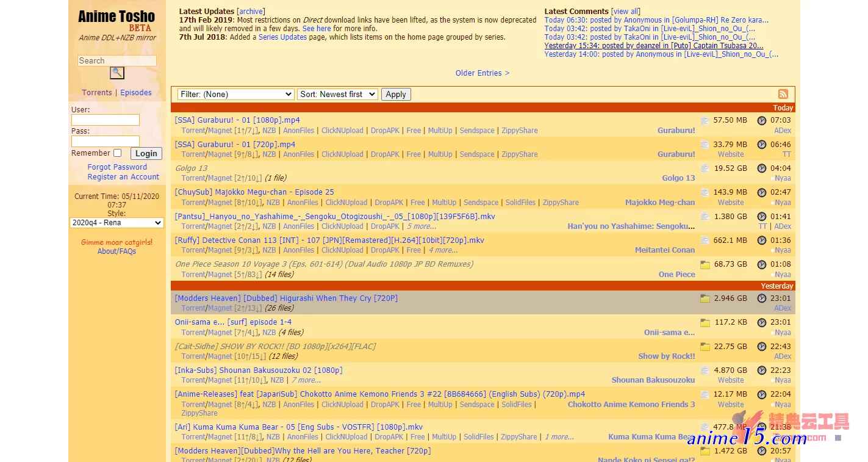Open the 'See here' info link

point(317,29)
